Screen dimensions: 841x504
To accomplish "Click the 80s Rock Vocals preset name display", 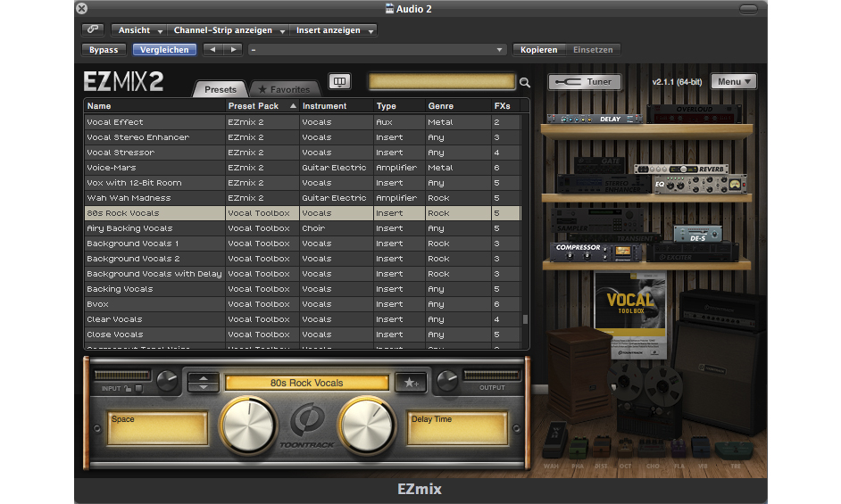I will point(307,383).
